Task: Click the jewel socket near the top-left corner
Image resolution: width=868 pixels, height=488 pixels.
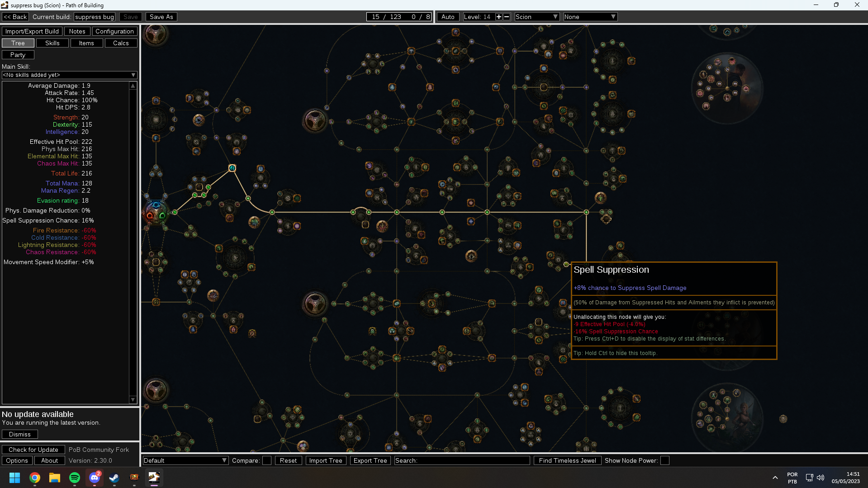Action: click(156, 34)
